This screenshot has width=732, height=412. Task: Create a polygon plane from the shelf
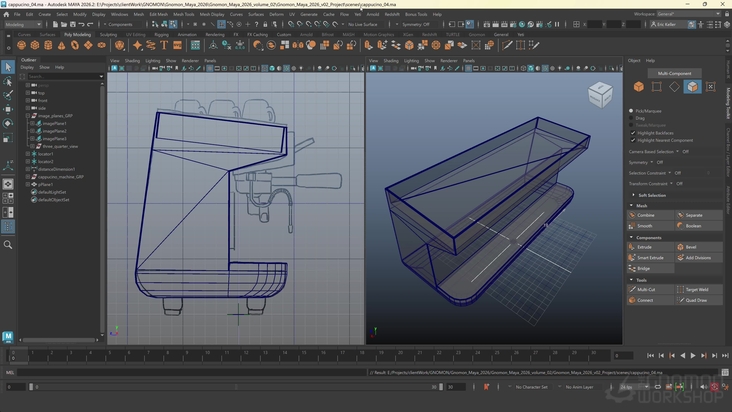coord(88,45)
